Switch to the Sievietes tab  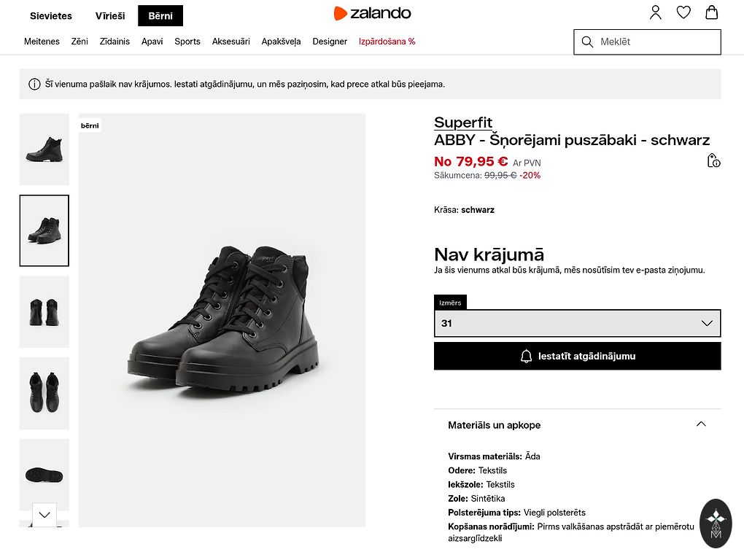[51, 16]
